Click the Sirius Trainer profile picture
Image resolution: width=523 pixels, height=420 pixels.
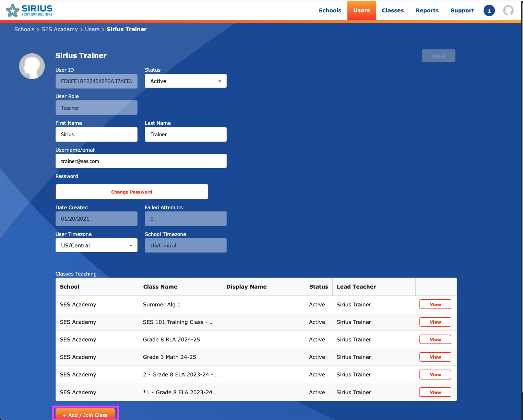click(x=32, y=66)
